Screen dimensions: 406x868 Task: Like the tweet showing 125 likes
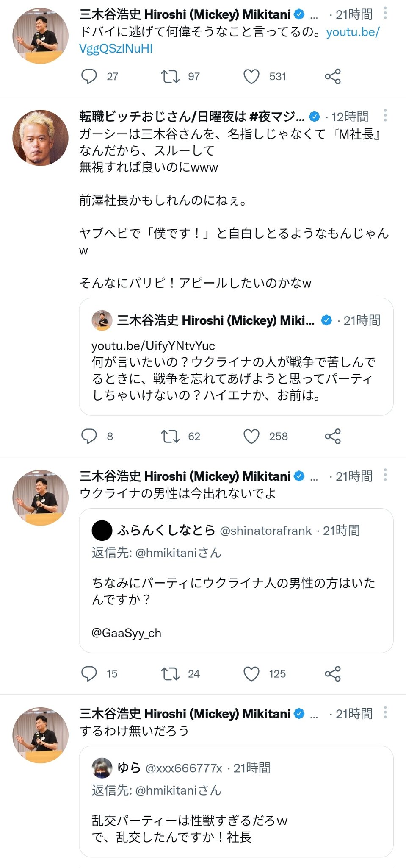[x=252, y=673]
